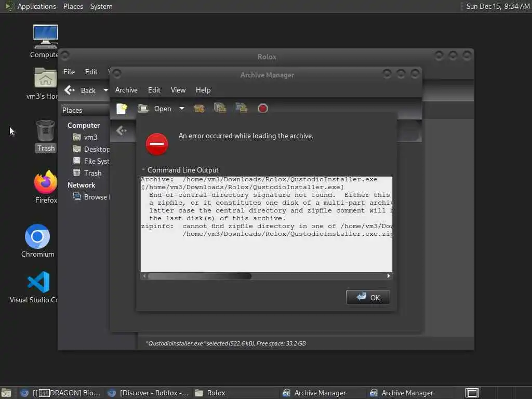Click the Rolox window menu button
The height and width of the screenshot is (399, 532).
tap(65, 55)
